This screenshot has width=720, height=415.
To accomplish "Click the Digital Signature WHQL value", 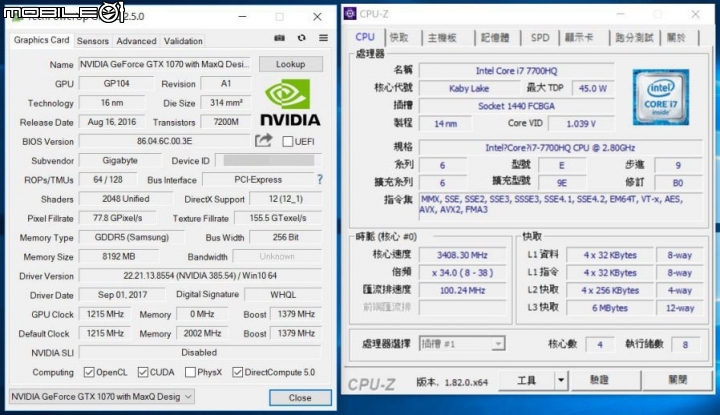I will pos(283,295).
